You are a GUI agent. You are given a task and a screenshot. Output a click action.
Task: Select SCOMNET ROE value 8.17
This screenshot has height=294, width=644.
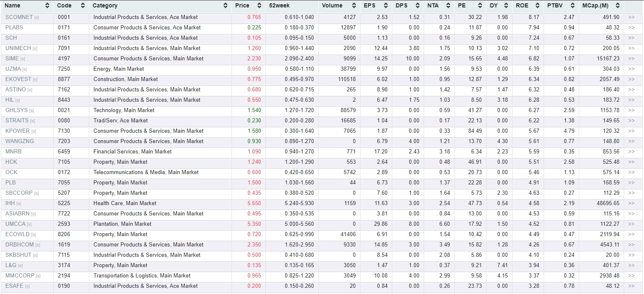[534, 17]
